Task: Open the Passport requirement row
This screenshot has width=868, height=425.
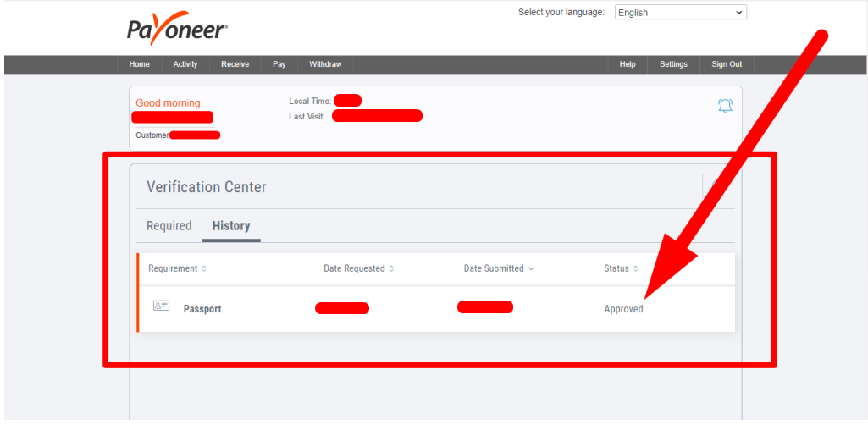Action: click(x=202, y=309)
